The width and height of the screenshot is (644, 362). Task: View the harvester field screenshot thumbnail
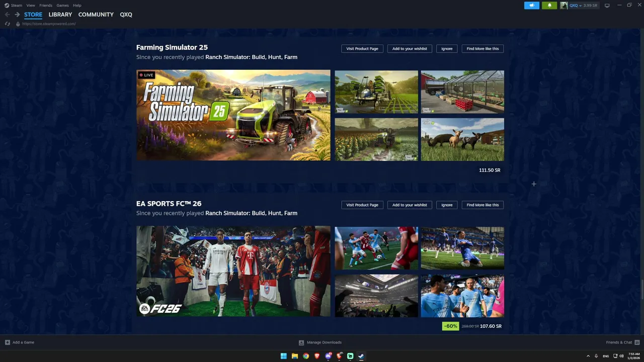376,92
